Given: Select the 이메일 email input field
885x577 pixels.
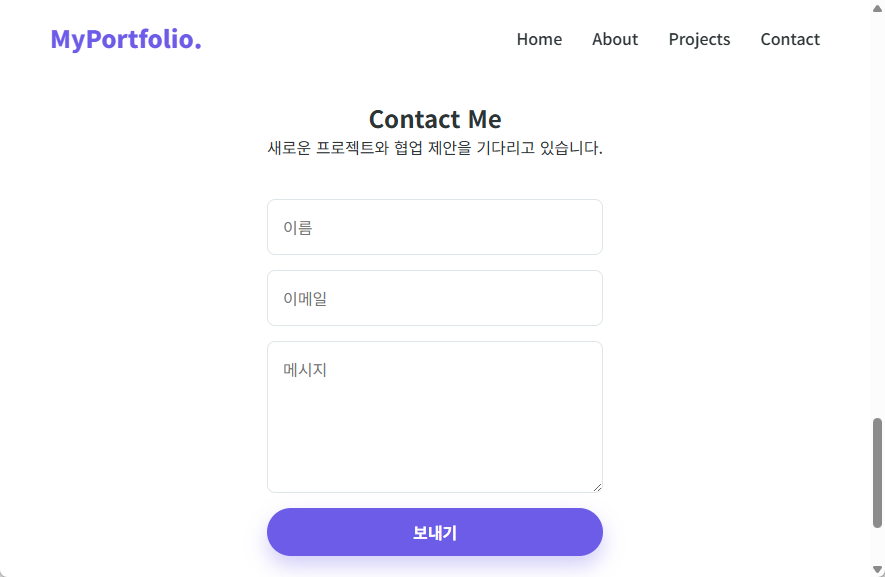Looking at the screenshot, I should (434, 297).
